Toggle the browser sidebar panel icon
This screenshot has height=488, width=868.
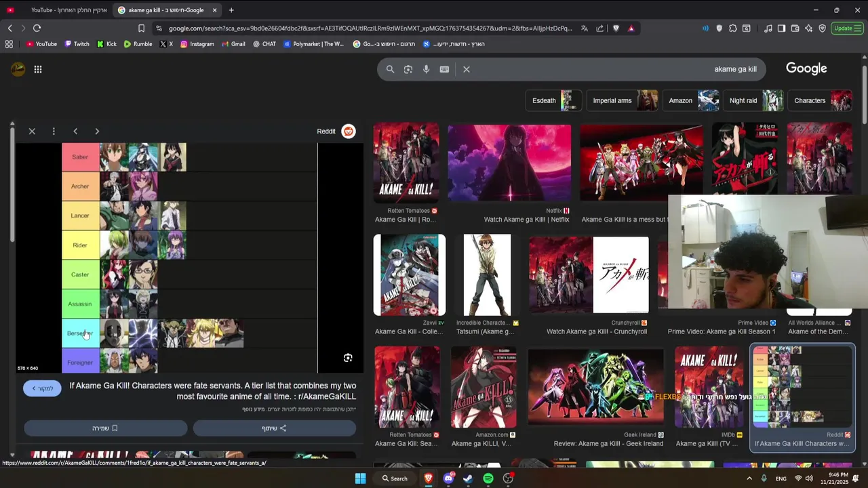[x=781, y=28]
